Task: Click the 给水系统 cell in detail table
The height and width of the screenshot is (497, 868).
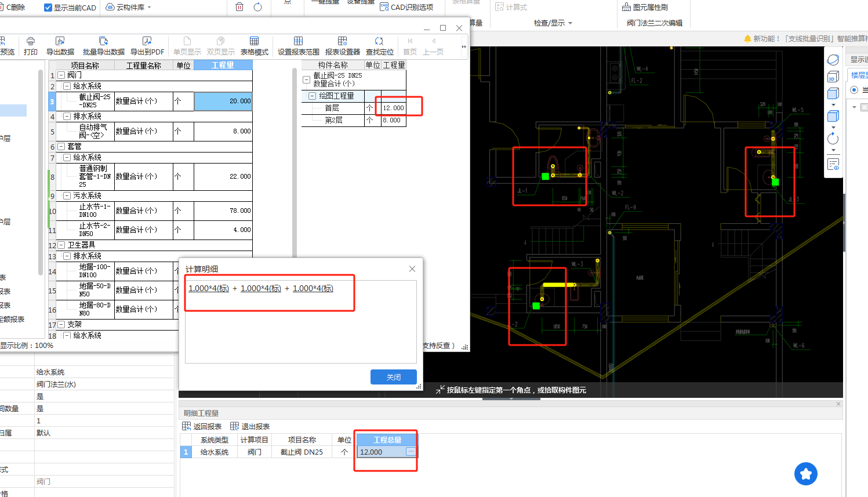Action: coord(215,452)
